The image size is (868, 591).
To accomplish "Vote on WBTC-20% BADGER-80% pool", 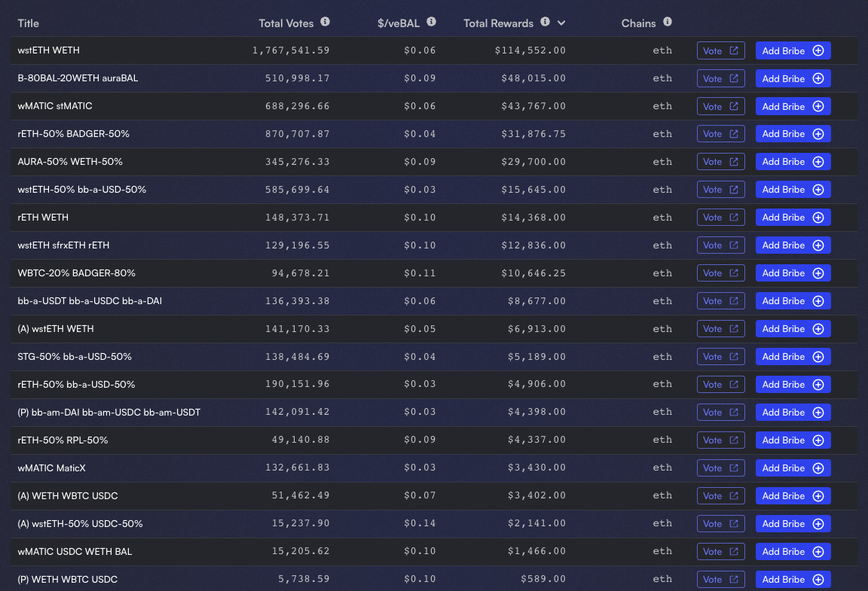I will [x=720, y=273].
